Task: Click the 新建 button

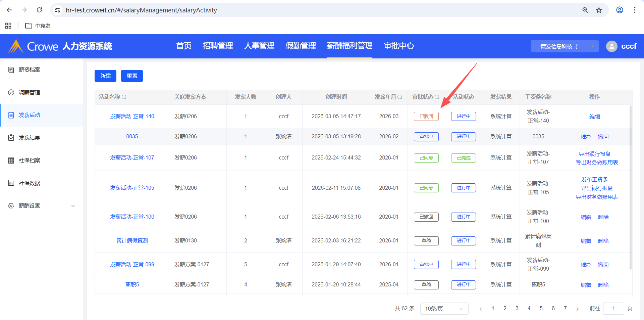Action: [105, 76]
